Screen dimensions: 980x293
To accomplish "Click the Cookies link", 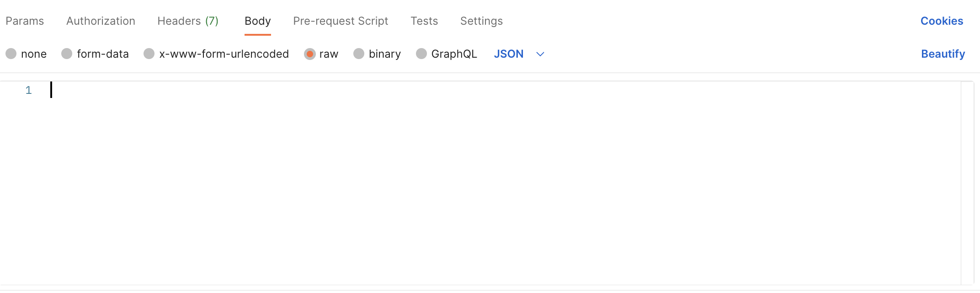I will coord(942,21).
